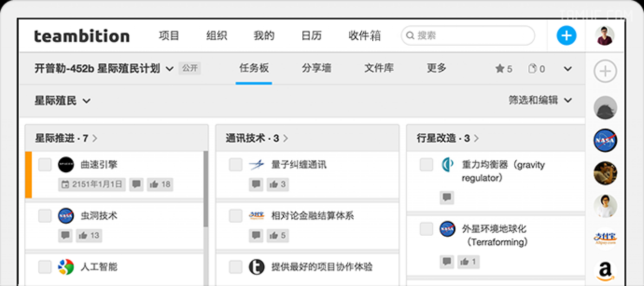The image size is (644, 286).
Task: Click the circled plus add-member icon in sidebar
Action: [x=605, y=71]
